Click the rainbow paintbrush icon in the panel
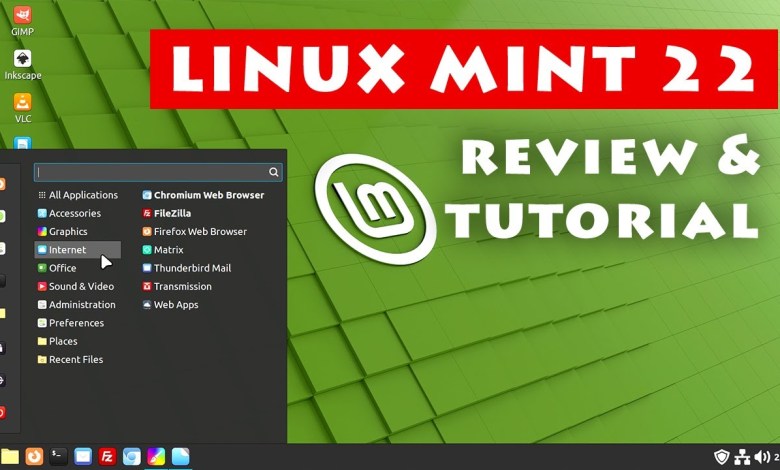 coord(156,456)
